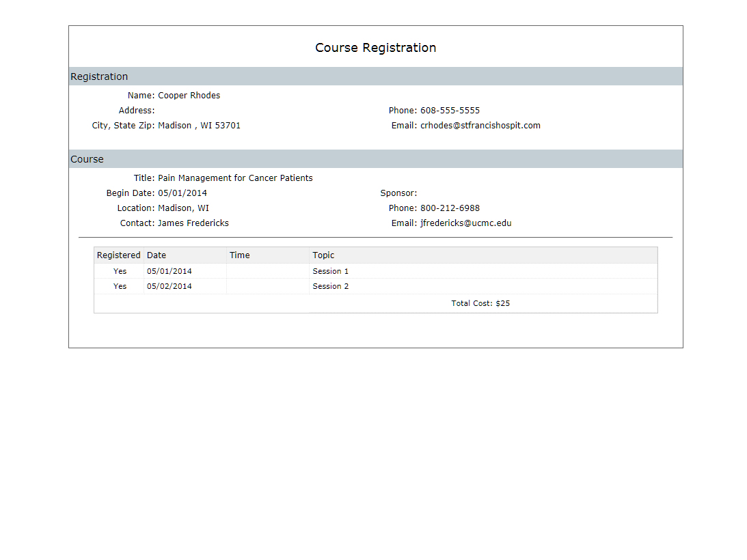Click the Time column header

coord(240,255)
